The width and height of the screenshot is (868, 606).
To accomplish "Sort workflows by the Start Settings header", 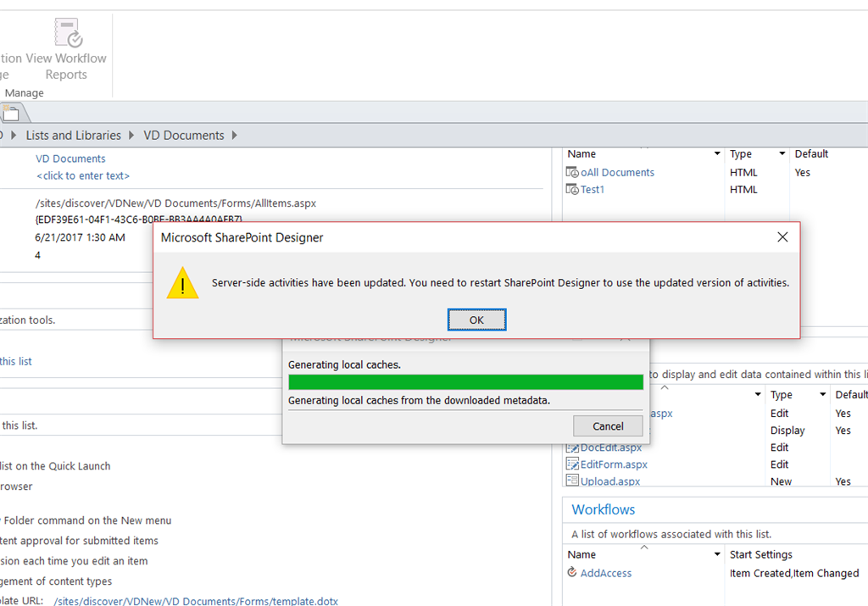I will tap(760, 554).
